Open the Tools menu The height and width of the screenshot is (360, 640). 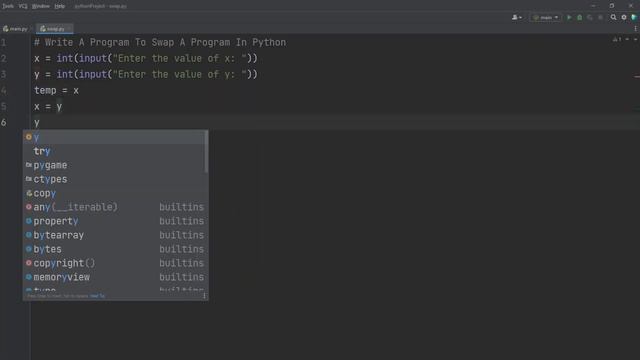coord(8,6)
